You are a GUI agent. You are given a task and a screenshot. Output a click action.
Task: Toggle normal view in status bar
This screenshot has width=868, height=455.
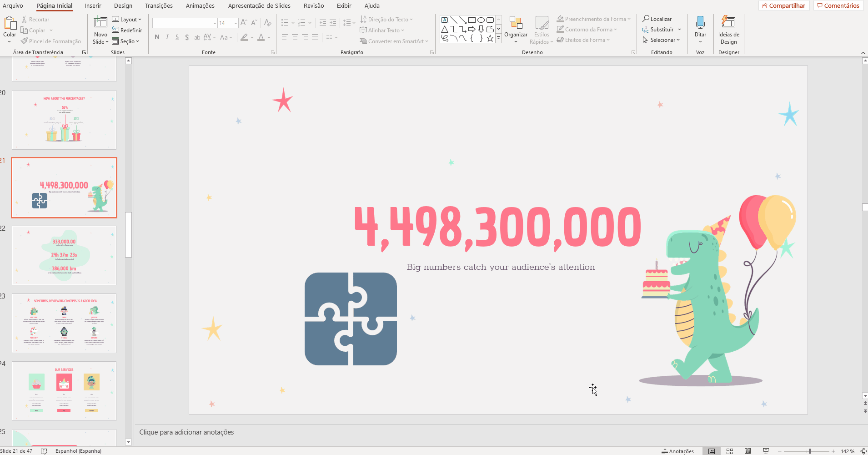pyautogui.click(x=712, y=451)
